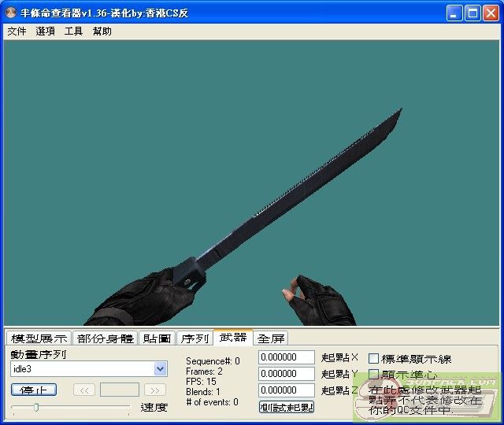
Task: Click the 'Blends: 1' text
Action: [x=203, y=392]
